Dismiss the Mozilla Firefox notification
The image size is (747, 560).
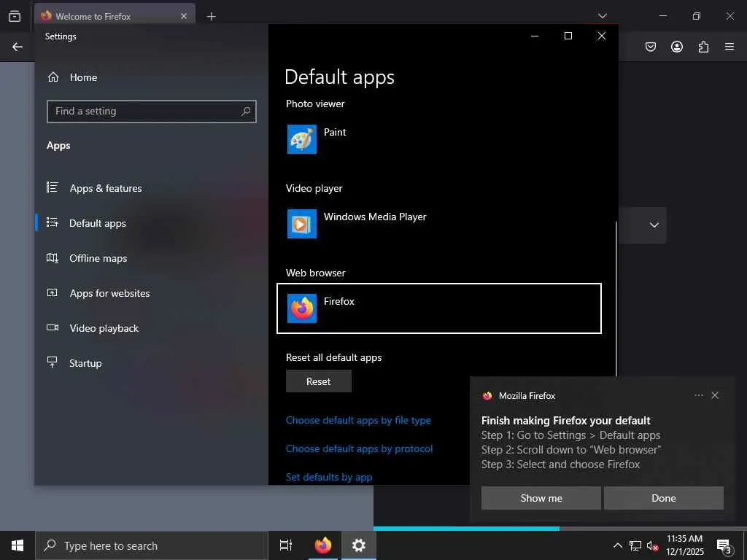pyautogui.click(x=715, y=395)
